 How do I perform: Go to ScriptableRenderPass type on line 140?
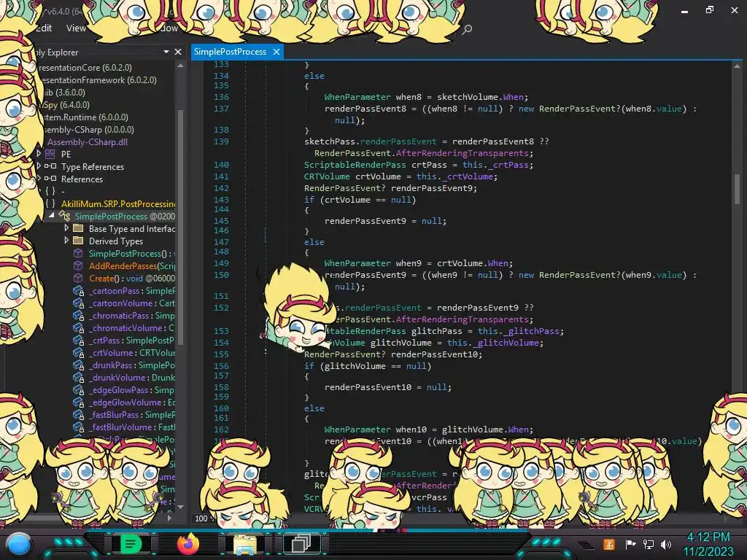click(x=355, y=165)
